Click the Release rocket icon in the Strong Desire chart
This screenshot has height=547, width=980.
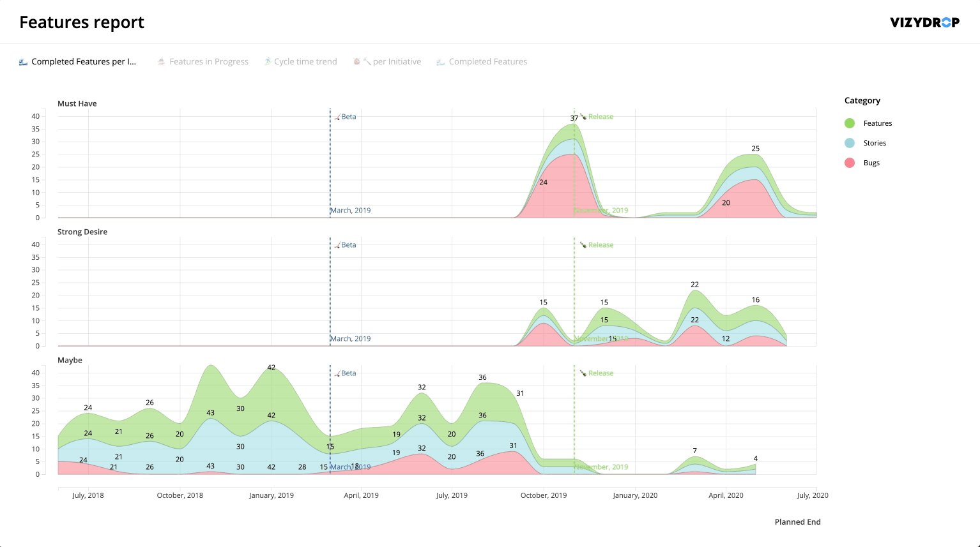tap(583, 244)
